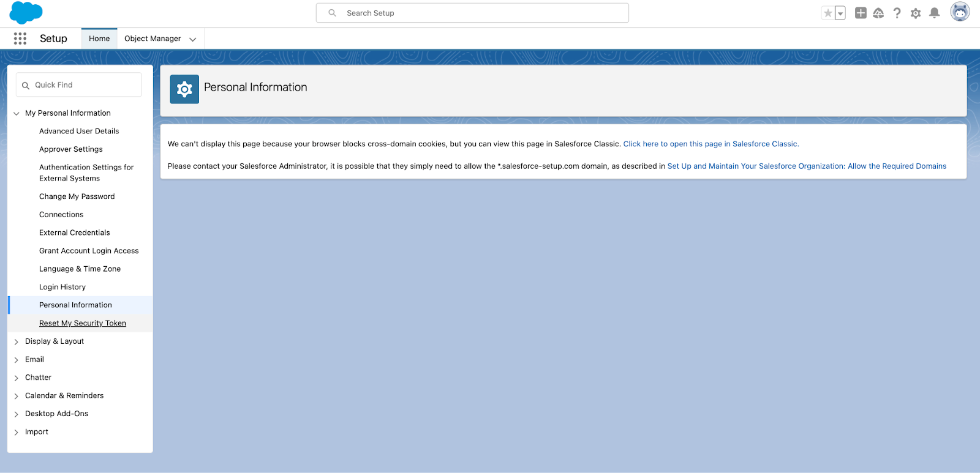The image size is (980, 473).
Task: Click the Email section label
Action: 34,360
